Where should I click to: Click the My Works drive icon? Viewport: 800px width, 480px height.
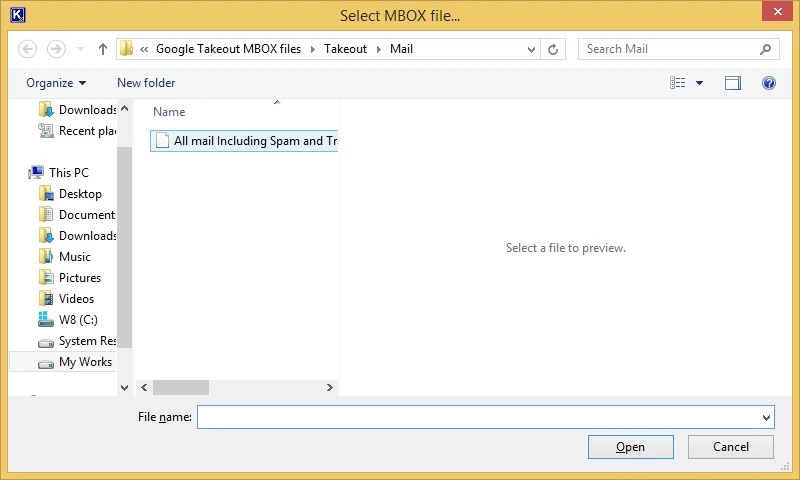pos(46,363)
